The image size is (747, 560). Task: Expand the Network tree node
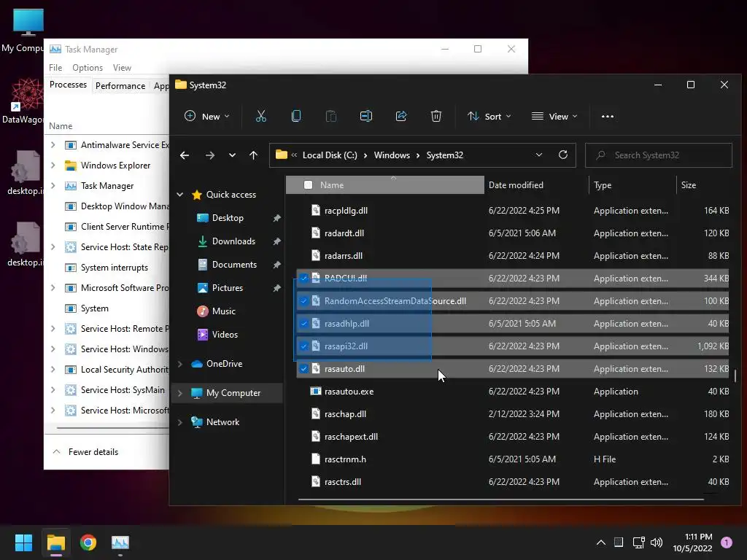tap(180, 422)
